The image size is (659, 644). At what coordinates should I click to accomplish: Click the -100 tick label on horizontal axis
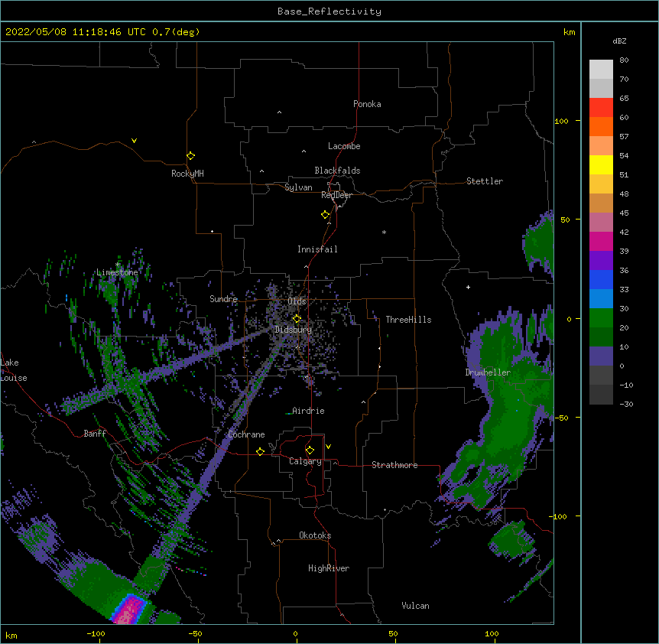(x=96, y=633)
